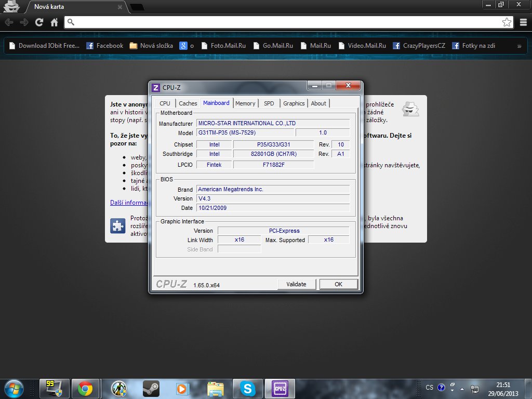Click the Max. Supported x16 value
This screenshot has height=399, width=532.
click(329, 240)
